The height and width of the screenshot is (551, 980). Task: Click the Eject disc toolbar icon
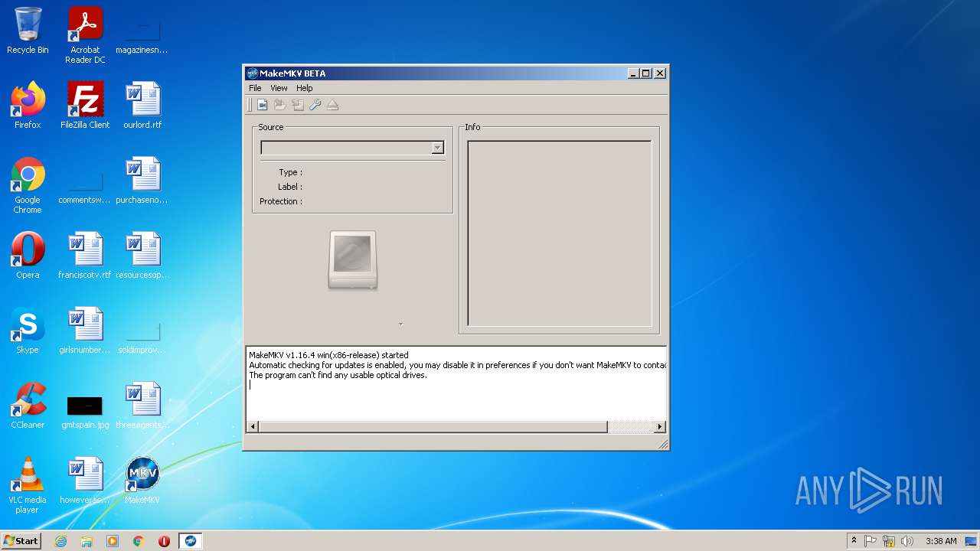(x=333, y=105)
